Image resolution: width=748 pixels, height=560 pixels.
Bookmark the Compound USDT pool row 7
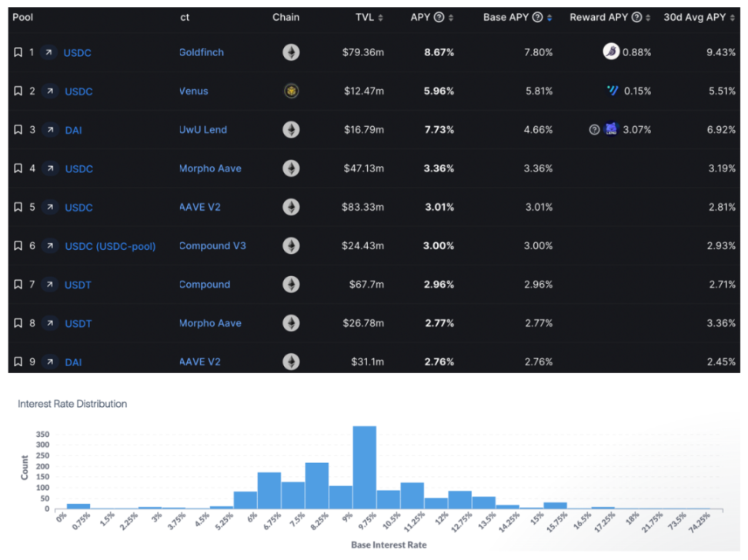(18, 285)
